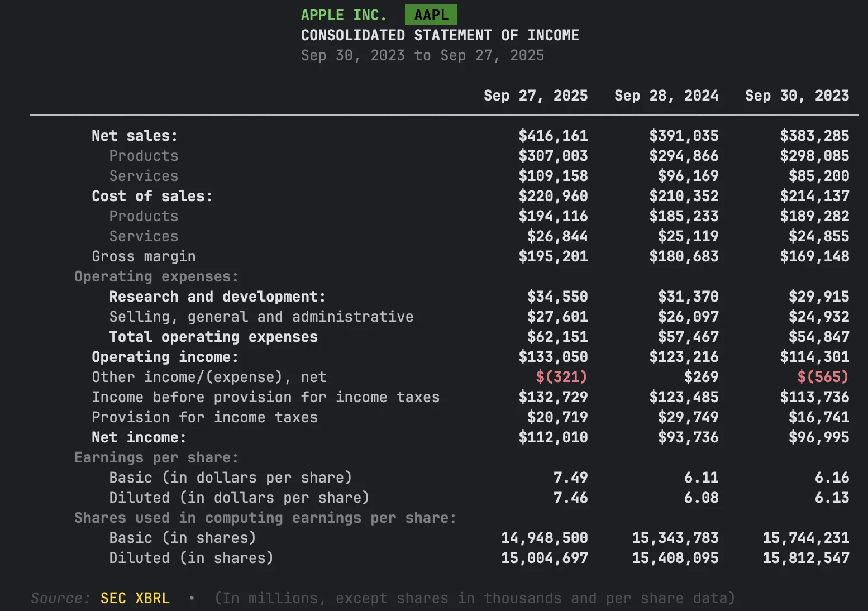
Task: Click R&D value $34,550
Action: coord(557,297)
